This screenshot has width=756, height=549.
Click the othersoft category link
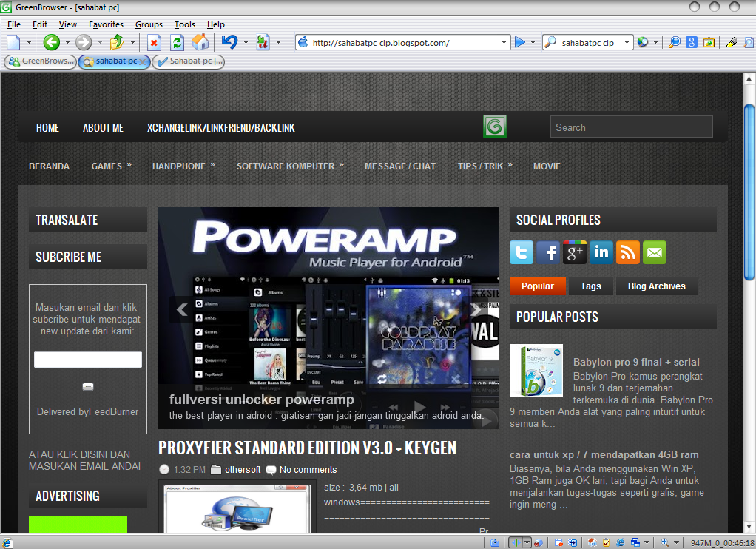243,469
